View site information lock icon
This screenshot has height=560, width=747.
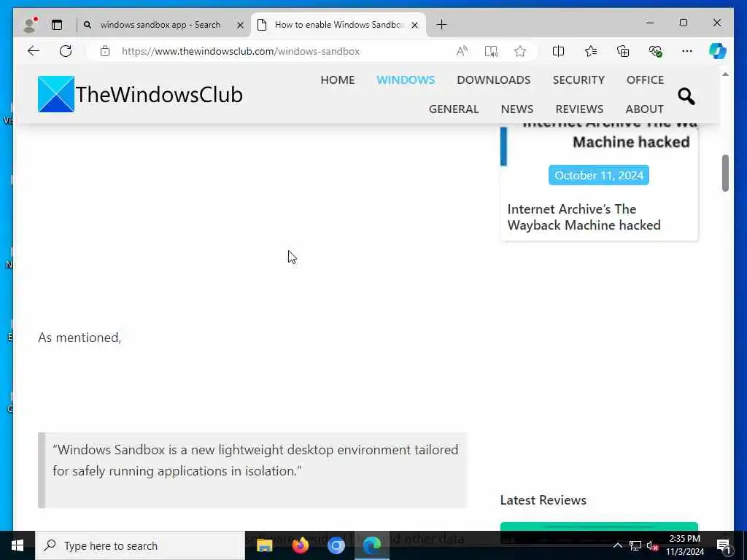[105, 51]
